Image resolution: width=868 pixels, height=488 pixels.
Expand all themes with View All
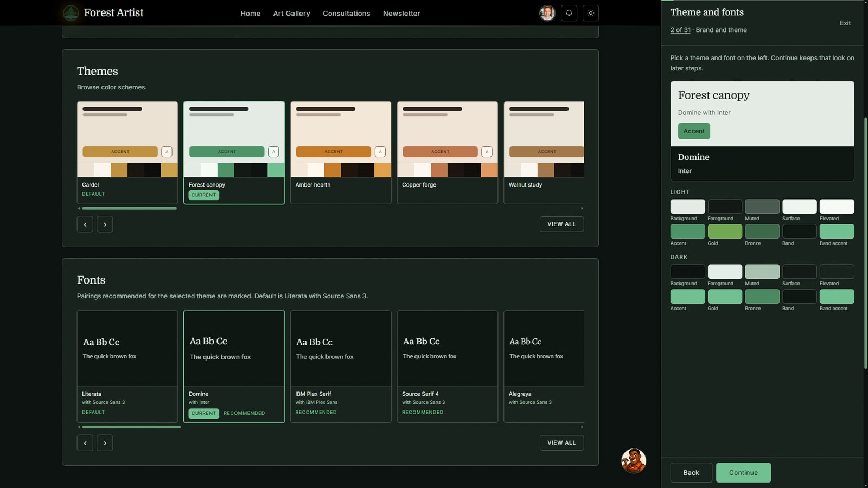coord(561,224)
